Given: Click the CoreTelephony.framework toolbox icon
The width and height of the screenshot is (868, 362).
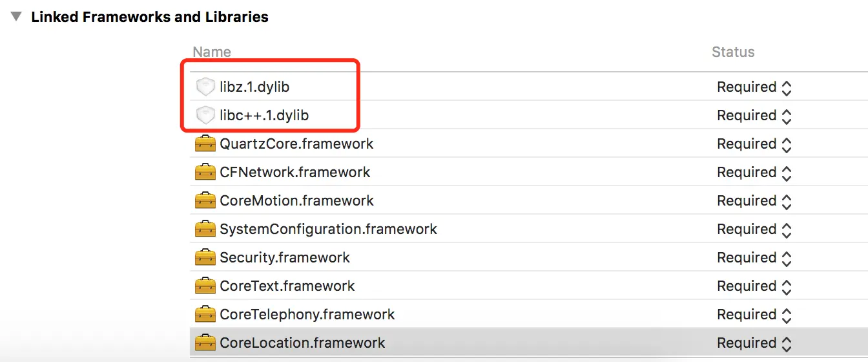Looking at the screenshot, I should coord(205,314).
